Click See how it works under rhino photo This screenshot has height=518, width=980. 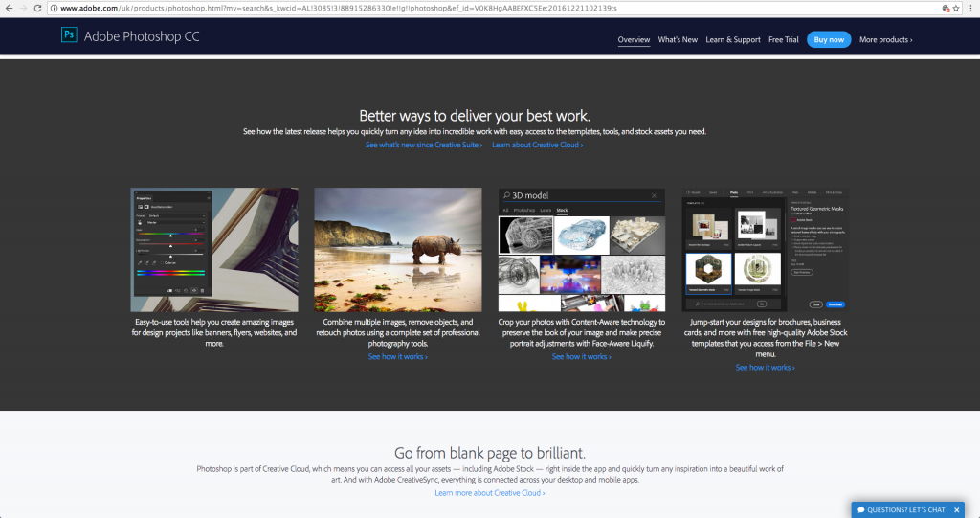[x=397, y=356]
